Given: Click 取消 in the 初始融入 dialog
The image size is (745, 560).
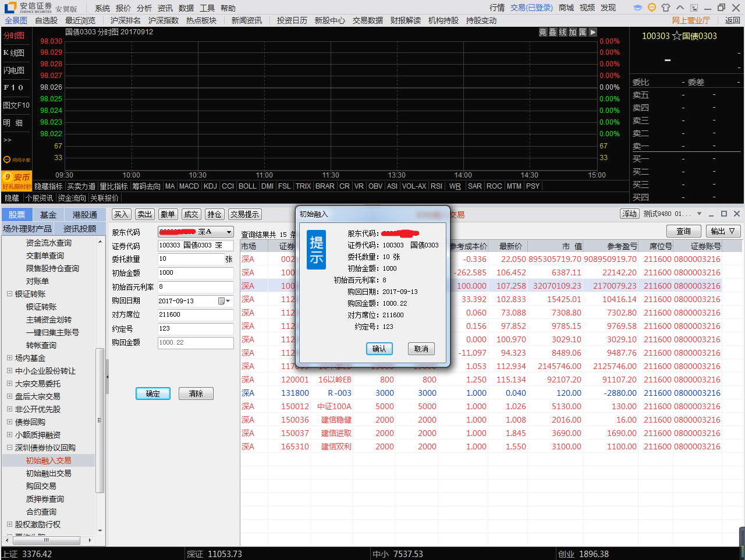Looking at the screenshot, I should click(421, 349).
